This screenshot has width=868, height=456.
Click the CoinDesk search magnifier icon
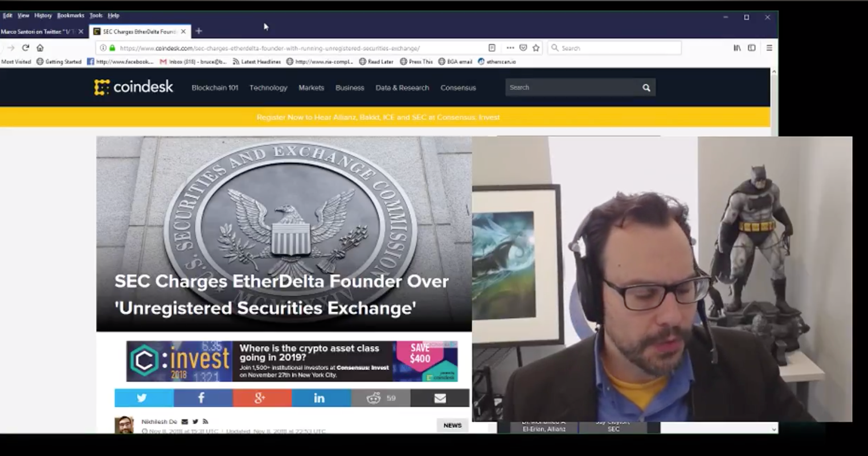point(646,87)
